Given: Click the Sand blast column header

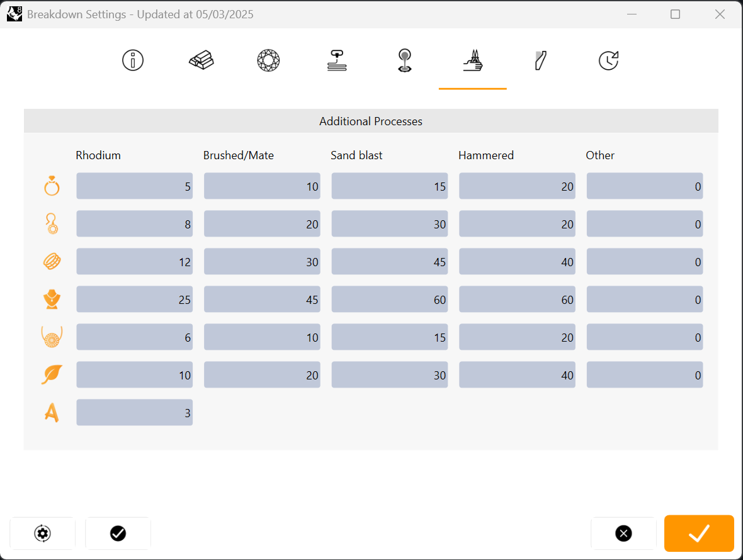Looking at the screenshot, I should click(x=356, y=155).
